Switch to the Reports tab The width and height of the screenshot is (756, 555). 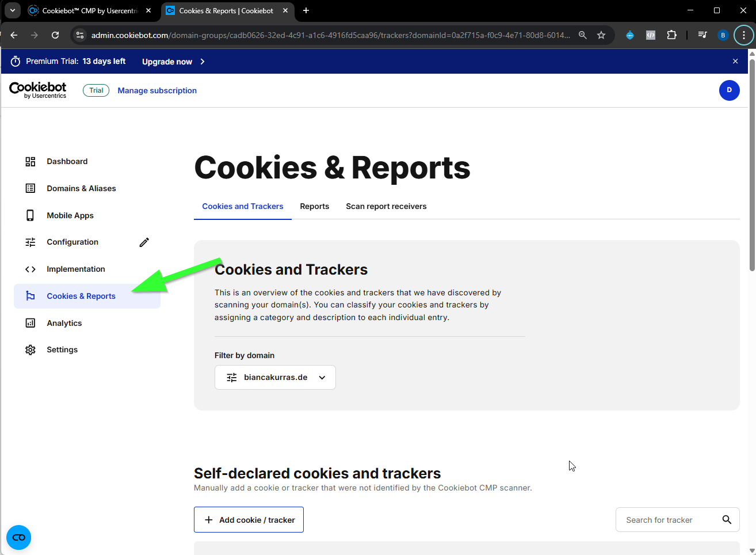[x=315, y=206]
